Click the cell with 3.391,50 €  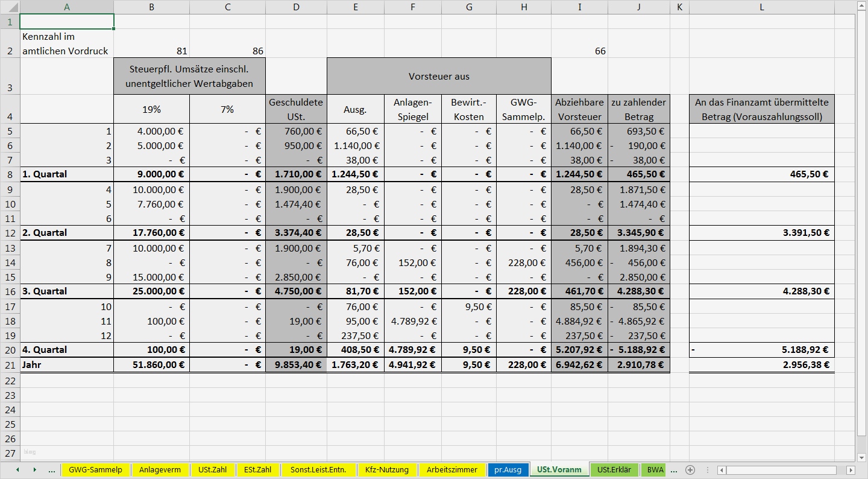[x=762, y=233]
